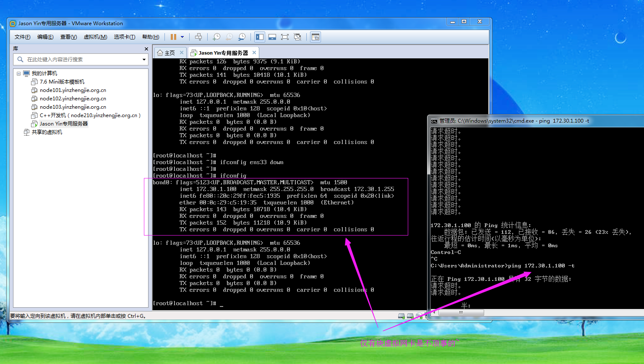The width and height of the screenshot is (644, 364).
Task: Close the Jason Yin专用服务器 tab
Action: (x=254, y=52)
